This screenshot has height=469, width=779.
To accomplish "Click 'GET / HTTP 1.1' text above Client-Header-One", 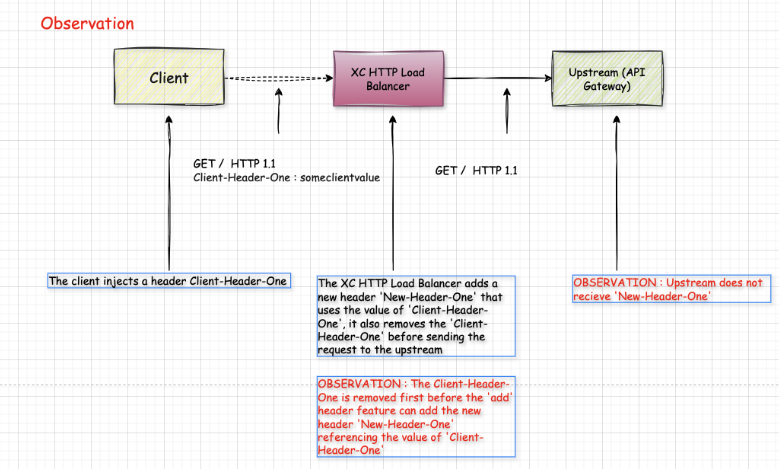I will [x=234, y=163].
